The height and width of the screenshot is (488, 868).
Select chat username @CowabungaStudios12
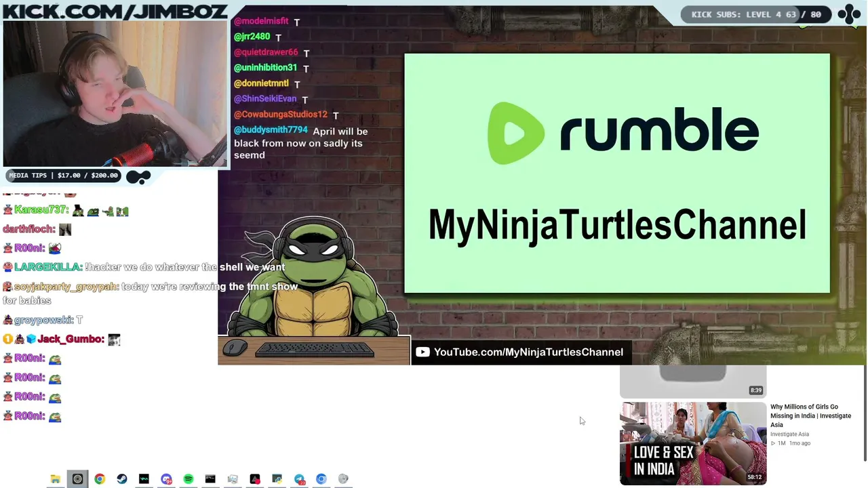281,115
